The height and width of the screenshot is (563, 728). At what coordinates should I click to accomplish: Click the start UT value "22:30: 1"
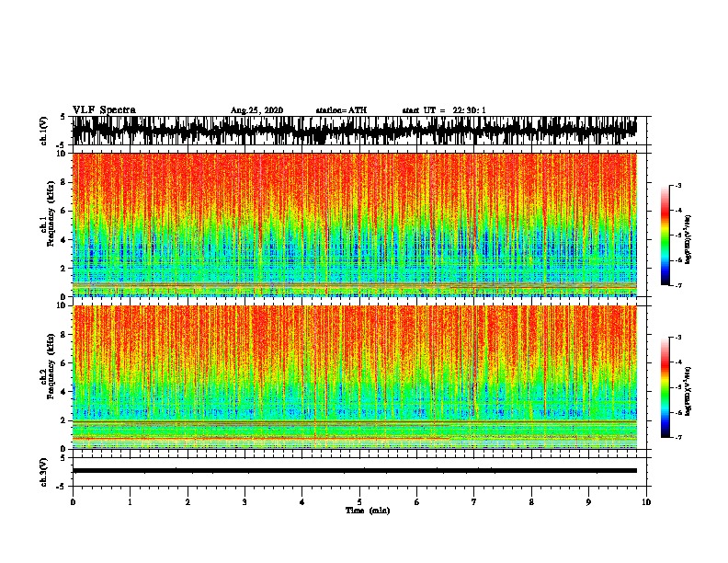pos(469,110)
